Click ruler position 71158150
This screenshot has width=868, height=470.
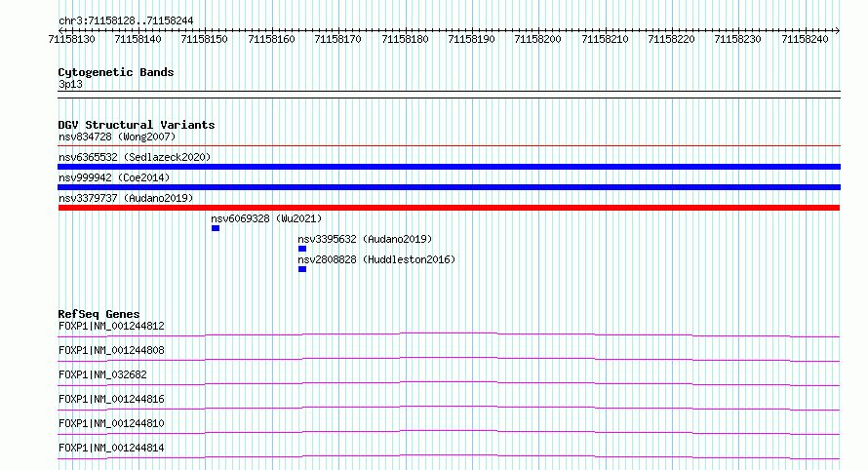click(204, 39)
